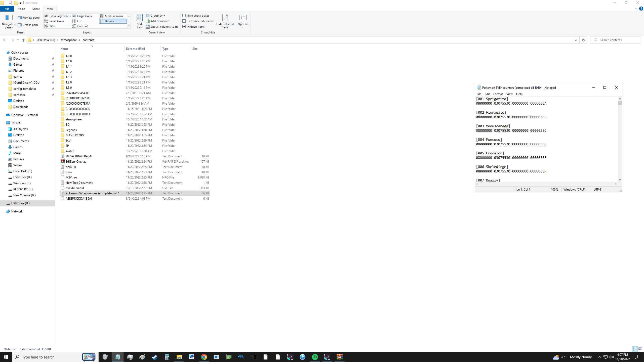Image resolution: width=644 pixels, height=362 pixels.
Task: Go up one folder level
Action: pyautogui.click(x=23, y=40)
